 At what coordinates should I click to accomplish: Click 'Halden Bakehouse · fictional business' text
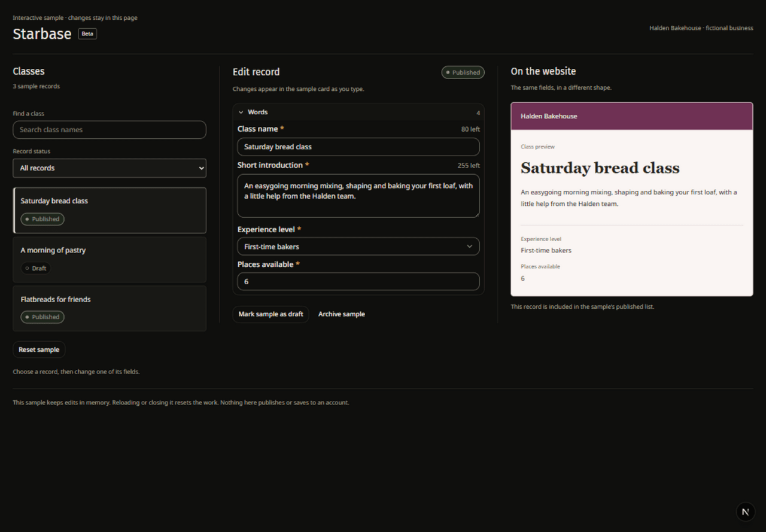[701, 28]
